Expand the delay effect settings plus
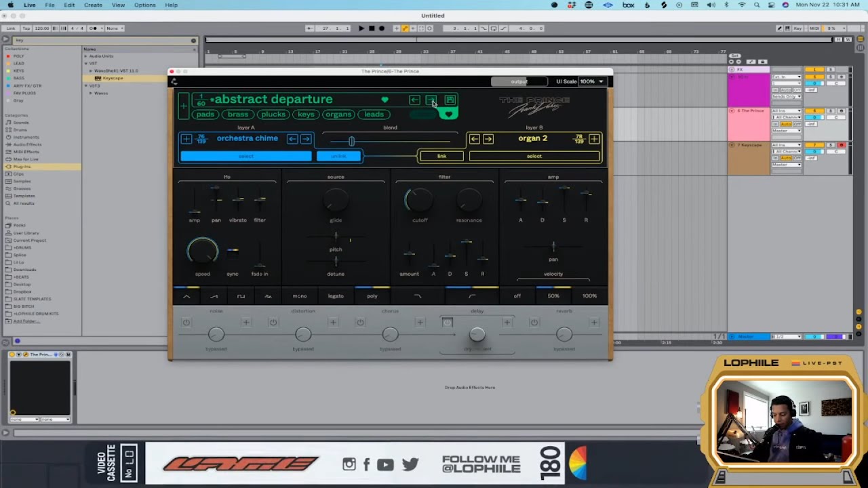Viewport: 868px width, 488px height. point(507,323)
